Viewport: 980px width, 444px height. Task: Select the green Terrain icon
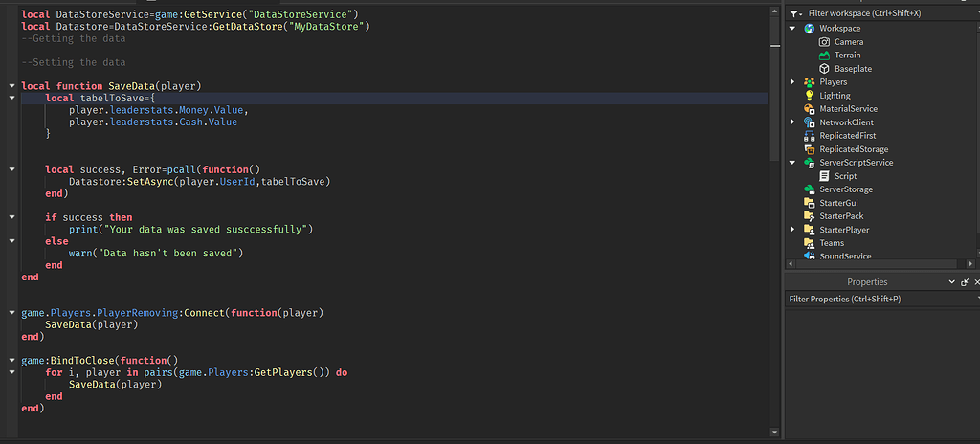tap(824, 55)
